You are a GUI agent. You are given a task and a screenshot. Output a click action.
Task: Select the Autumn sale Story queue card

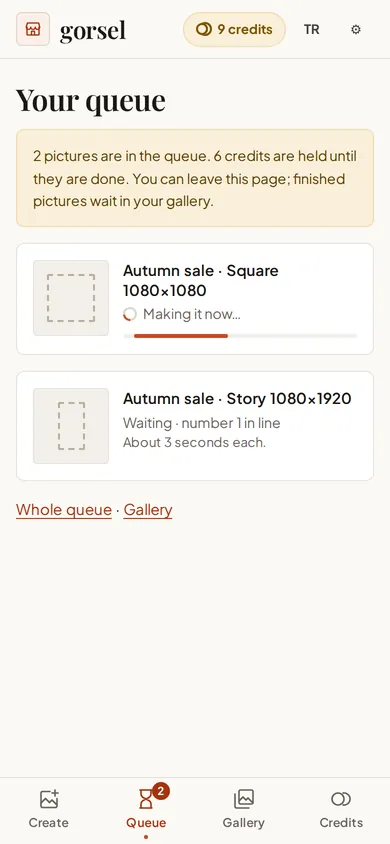[x=195, y=426]
